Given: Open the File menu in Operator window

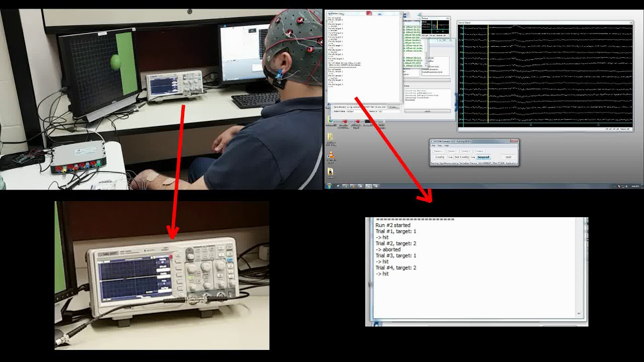Looking at the screenshot, I should pyautogui.click(x=434, y=146).
